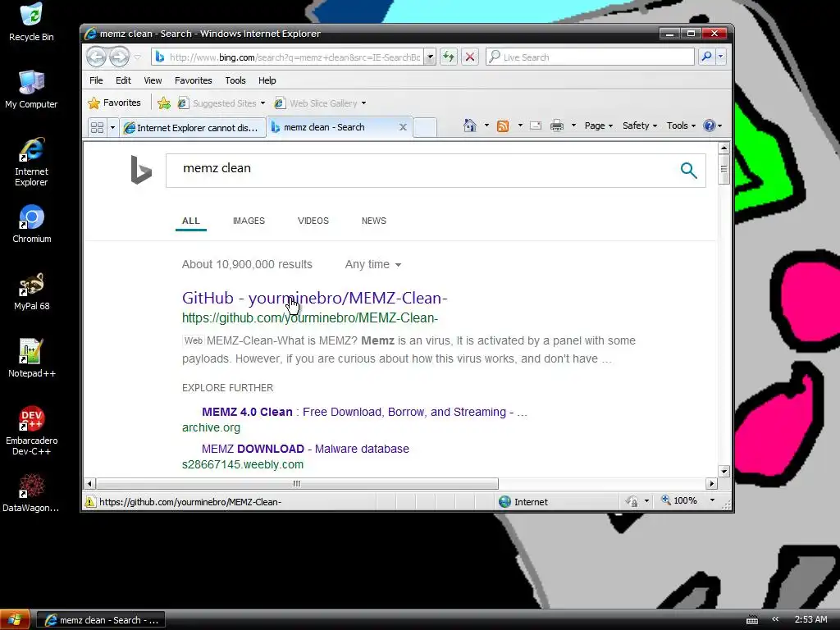This screenshot has height=630, width=840.
Task: Click the taskbar keyboard icon
Action: point(752,620)
